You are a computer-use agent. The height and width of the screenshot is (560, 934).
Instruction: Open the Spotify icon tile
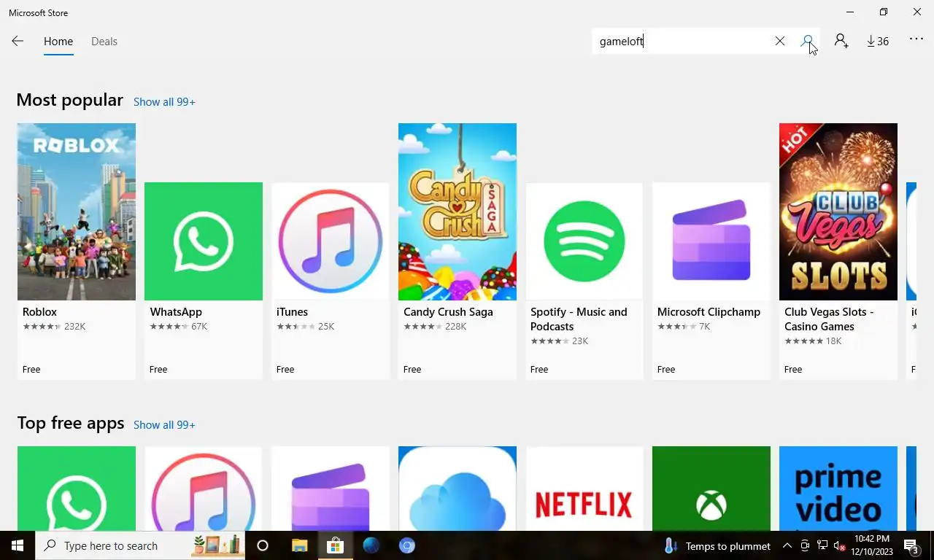pos(584,241)
